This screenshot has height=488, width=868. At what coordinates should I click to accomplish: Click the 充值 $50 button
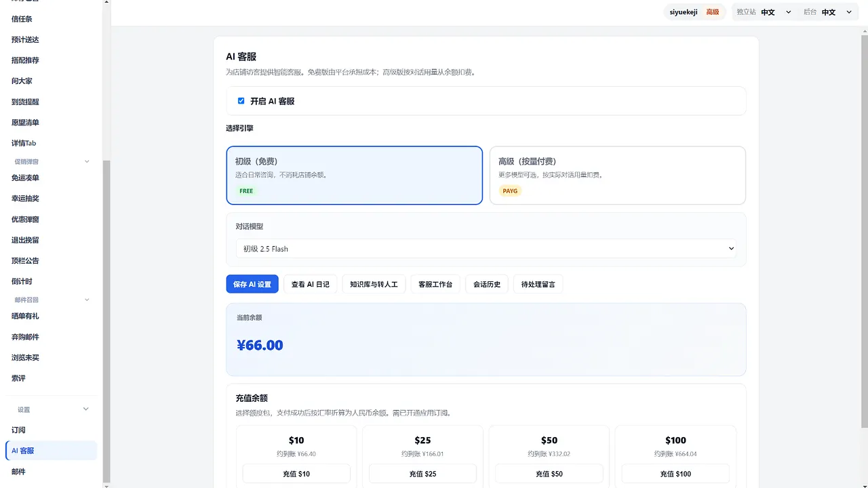coord(549,474)
